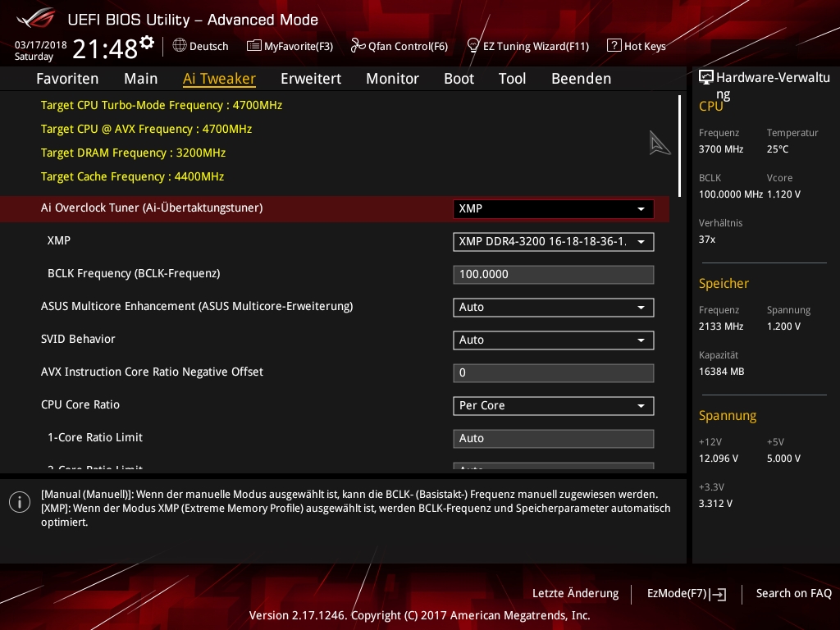Open the Beenden tab
Screen dimensions: 840x630
(582, 79)
